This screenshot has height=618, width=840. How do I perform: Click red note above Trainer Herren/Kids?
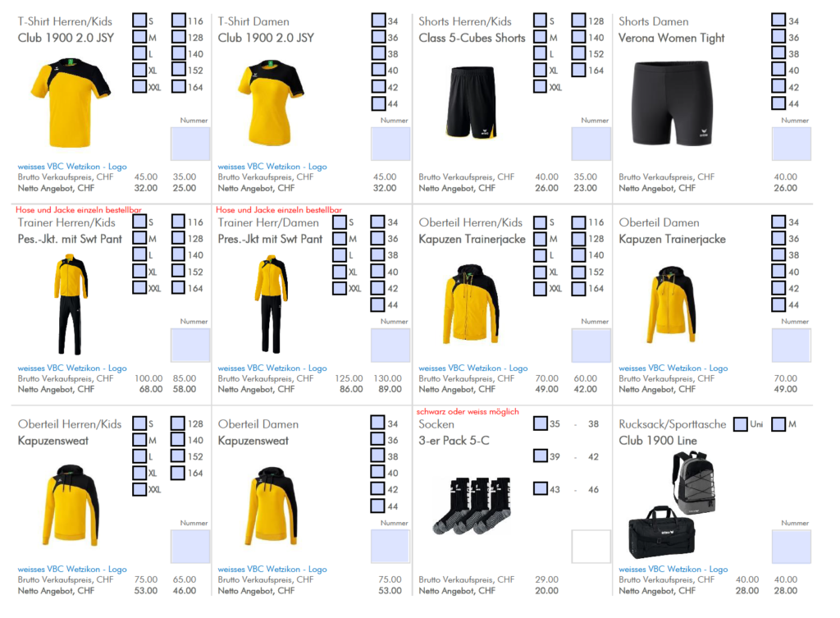click(79, 209)
